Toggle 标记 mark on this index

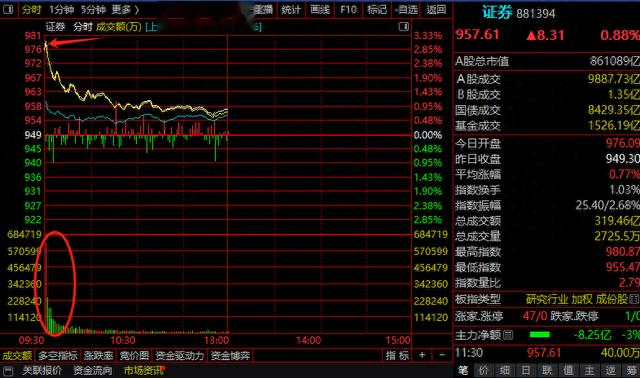(377, 9)
